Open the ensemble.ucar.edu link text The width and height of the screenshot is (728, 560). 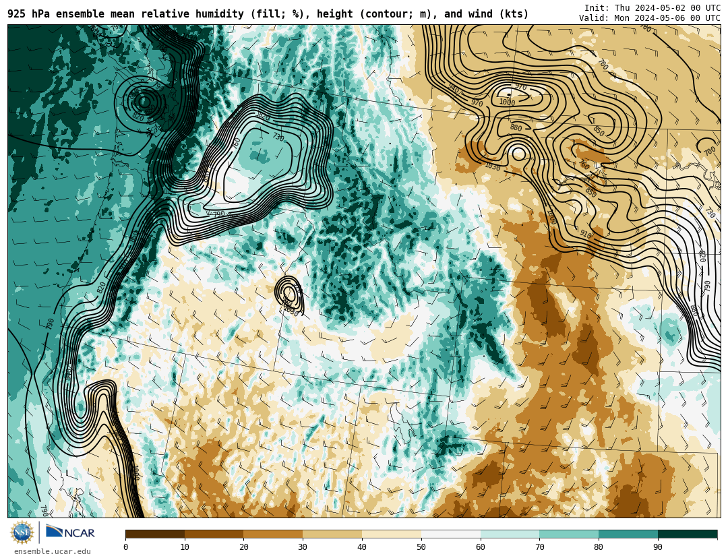[52, 552]
